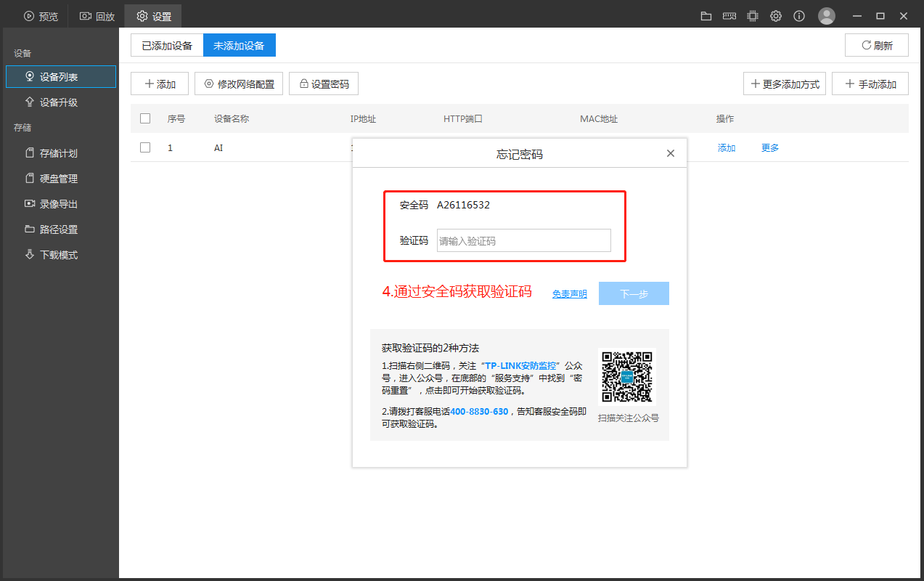924x581 pixels.
Task: Click the memory module icon in title bar
Action: click(x=729, y=16)
